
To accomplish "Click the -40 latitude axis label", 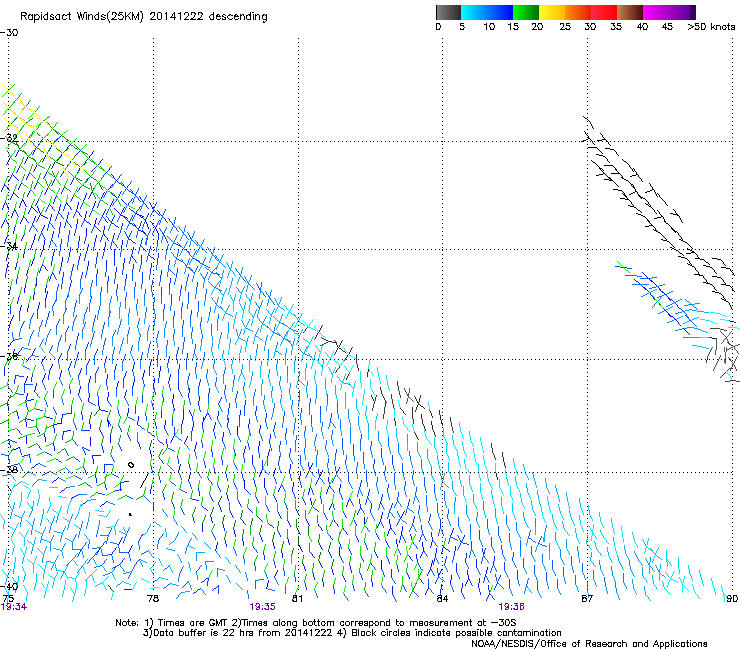I will pos(9,587).
